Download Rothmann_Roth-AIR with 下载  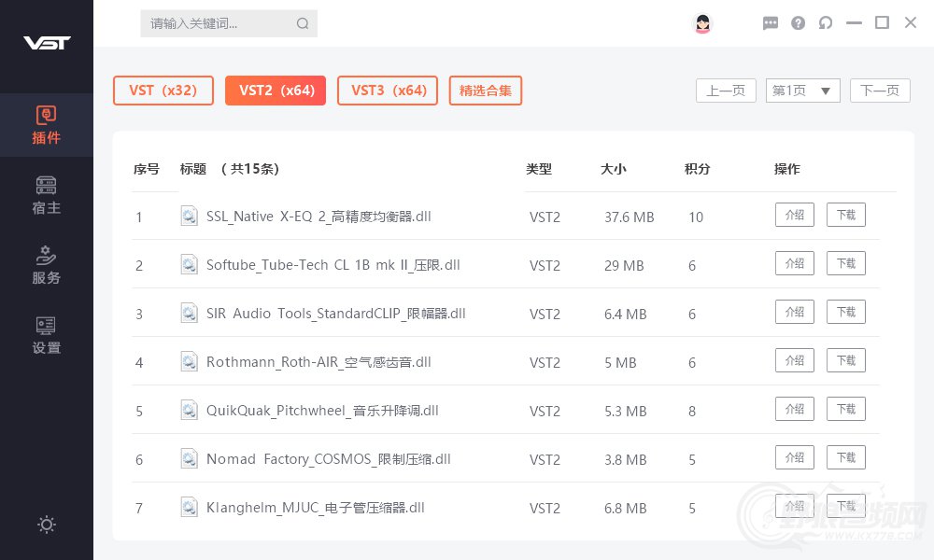[x=846, y=360]
